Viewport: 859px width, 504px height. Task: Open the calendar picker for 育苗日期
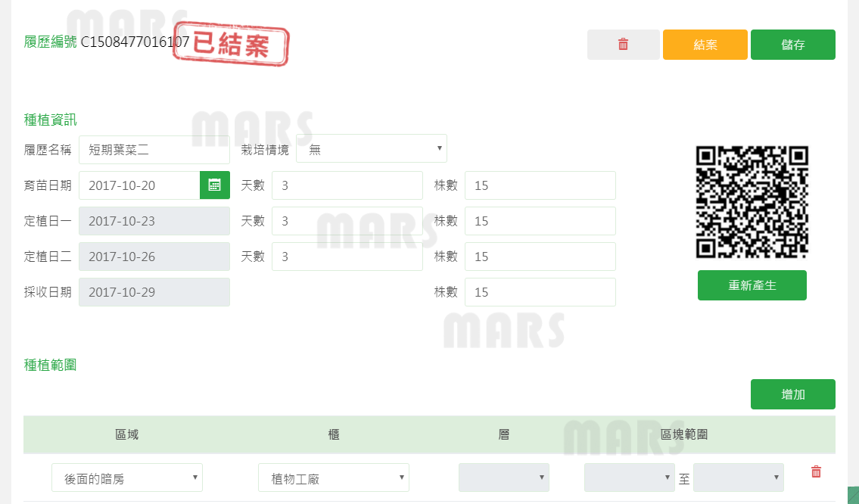pos(215,185)
